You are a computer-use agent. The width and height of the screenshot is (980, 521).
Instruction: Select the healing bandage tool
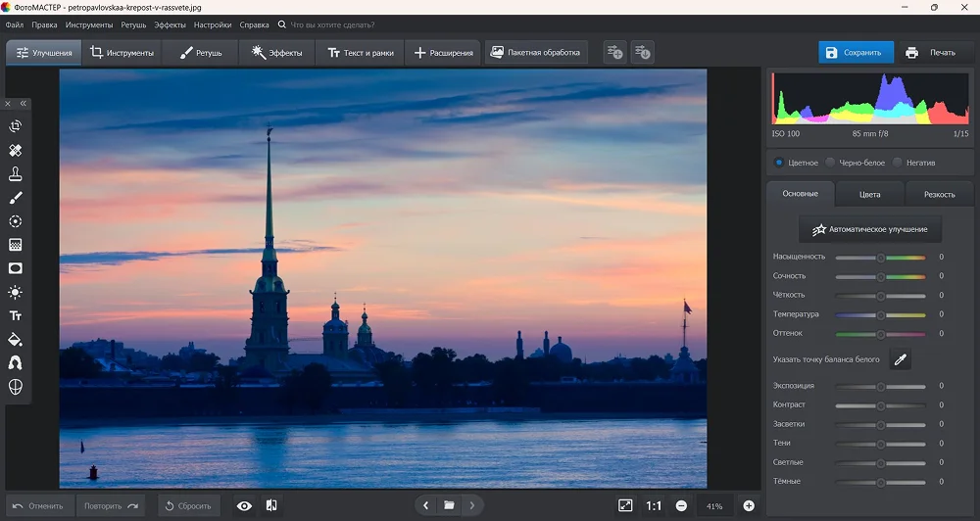pyautogui.click(x=16, y=151)
